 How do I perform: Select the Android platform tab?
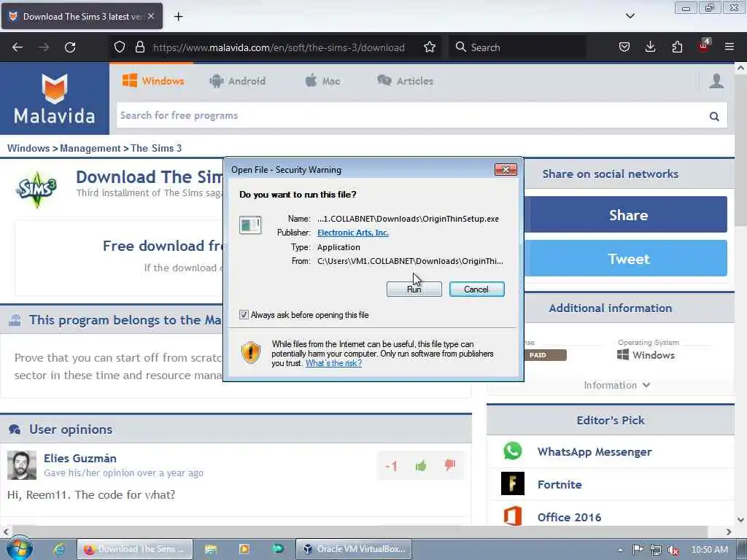pyautogui.click(x=237, y=81)
